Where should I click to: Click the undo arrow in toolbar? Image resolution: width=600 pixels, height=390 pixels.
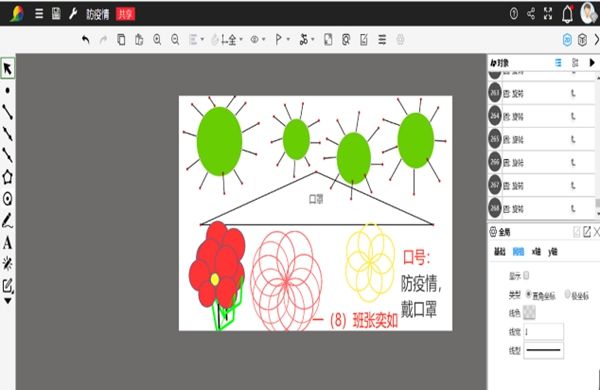tap(86, 39)
